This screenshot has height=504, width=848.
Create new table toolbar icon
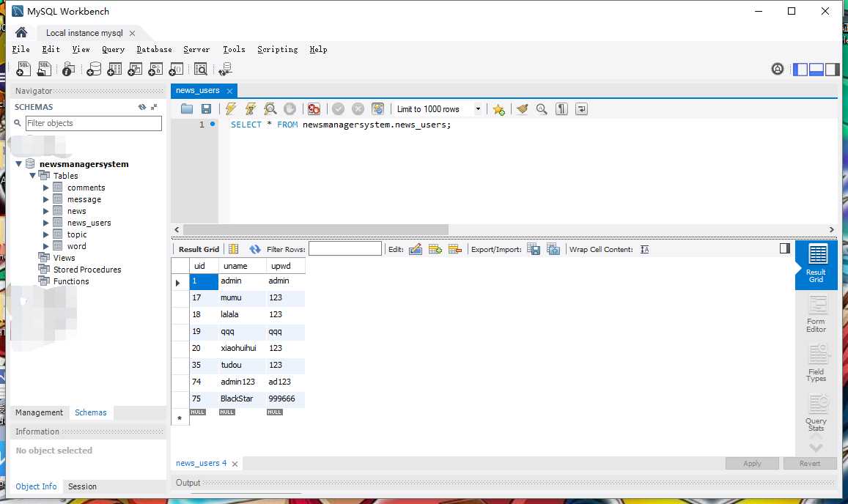(x=114, y=69)
